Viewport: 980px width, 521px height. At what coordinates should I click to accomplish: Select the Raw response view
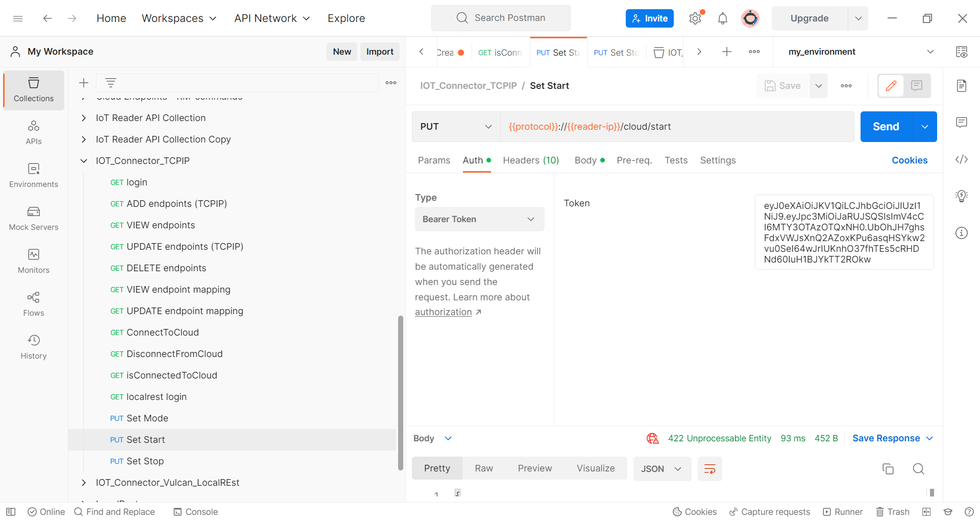(x=484, y=468)
